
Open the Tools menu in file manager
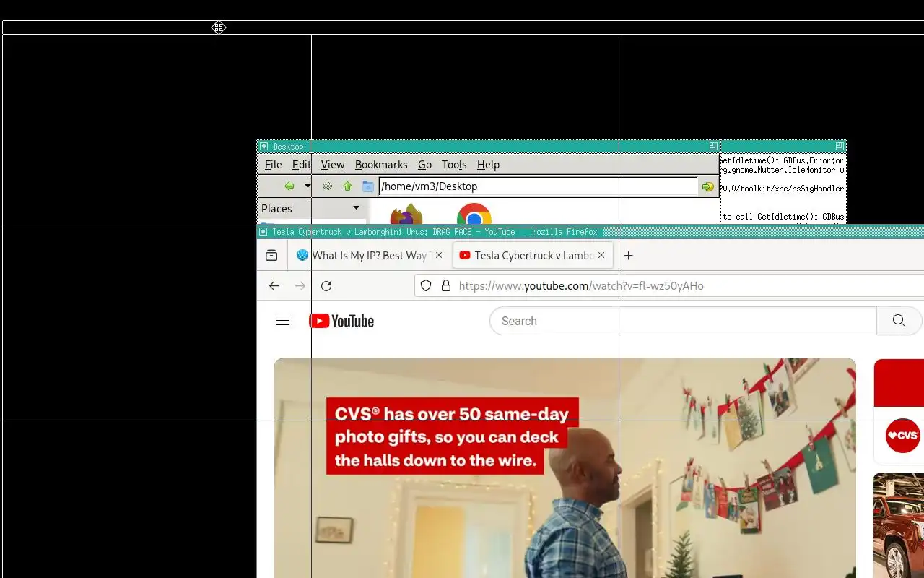[454, 165]
